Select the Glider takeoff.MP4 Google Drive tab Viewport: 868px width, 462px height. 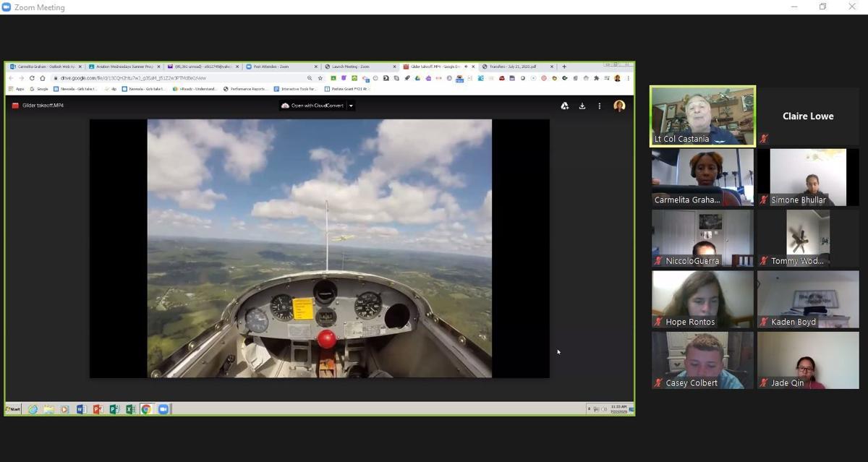tap(438, 67)
